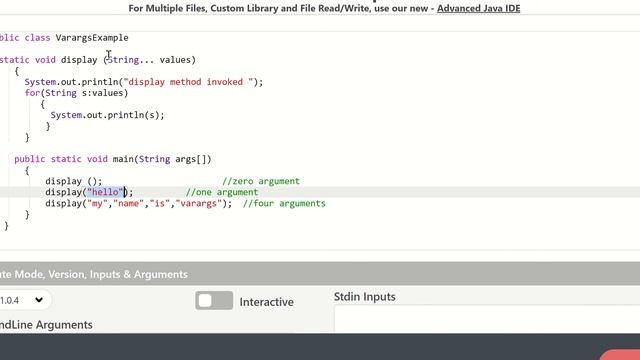Click the class name VarargsExample

tap(92, 38)
